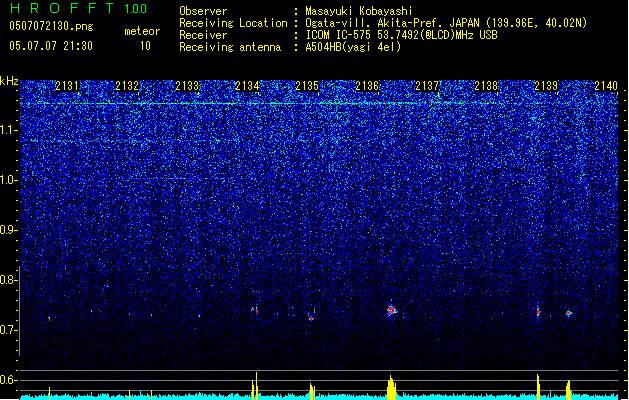Click the 0.7 kHz frequency tick label

click(9, 330)
